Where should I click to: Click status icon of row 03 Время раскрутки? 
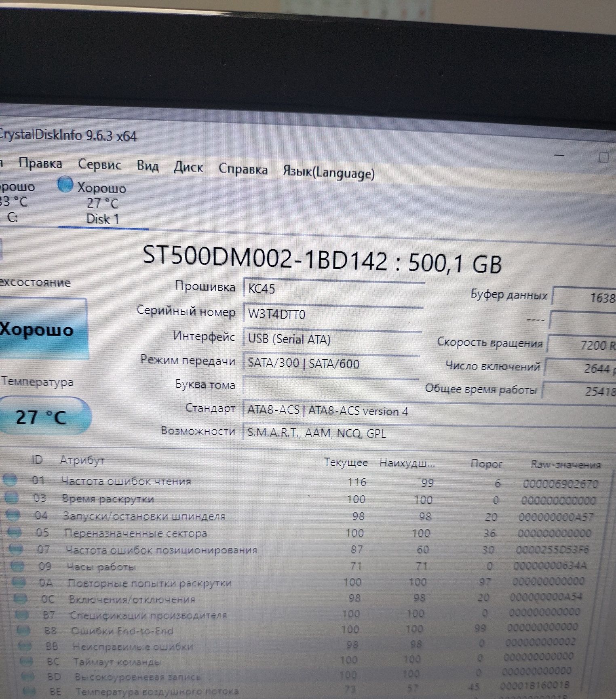[x=12, y=498]
